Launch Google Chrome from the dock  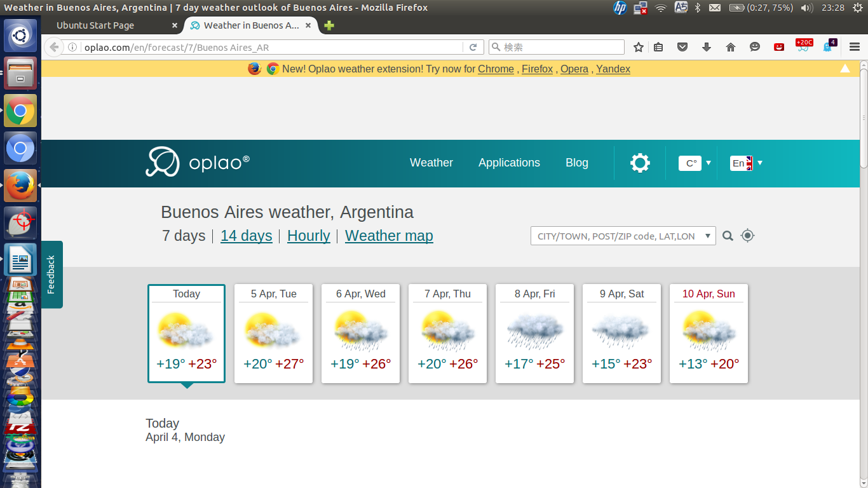[20, 111]
